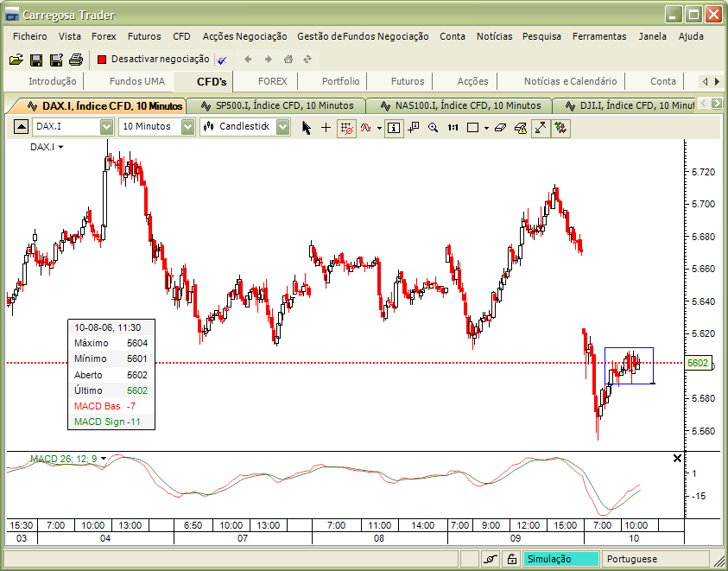Reset chart scale with the 1:1 icon
This screenshot has height=571, width=728.
coord(453,128)
